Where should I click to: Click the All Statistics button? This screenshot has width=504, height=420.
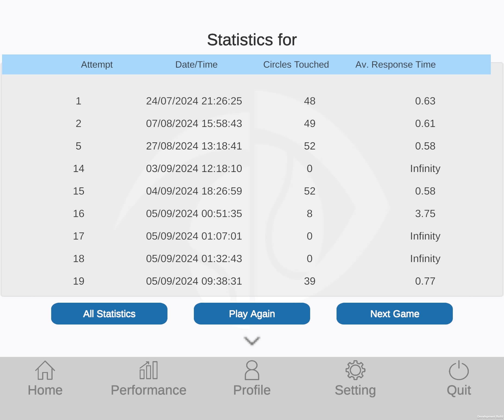109,314
